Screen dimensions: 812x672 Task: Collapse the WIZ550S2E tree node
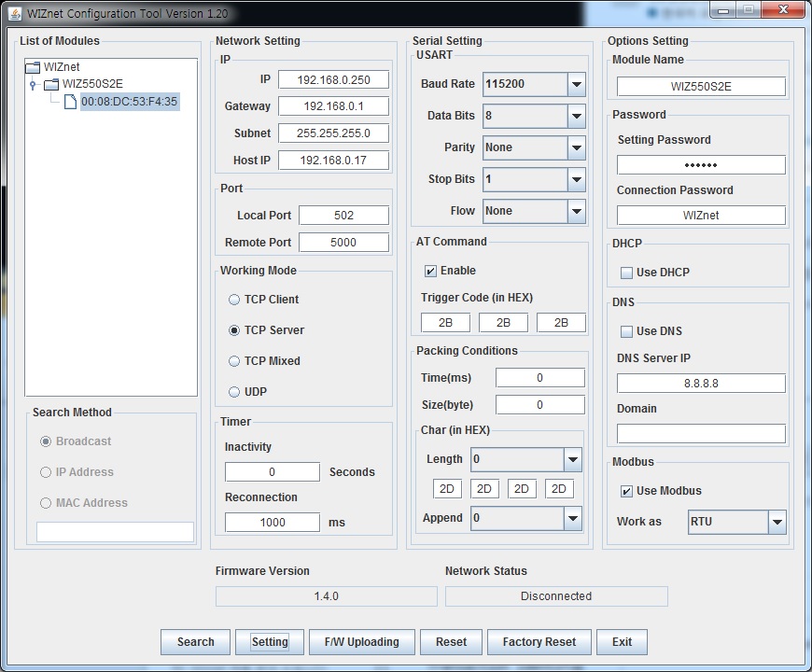pyautogui.click(x=33, y=84)
